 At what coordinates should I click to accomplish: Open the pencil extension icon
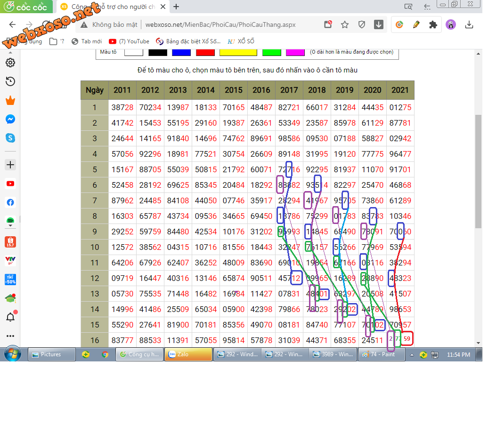[x=416, y=24]
